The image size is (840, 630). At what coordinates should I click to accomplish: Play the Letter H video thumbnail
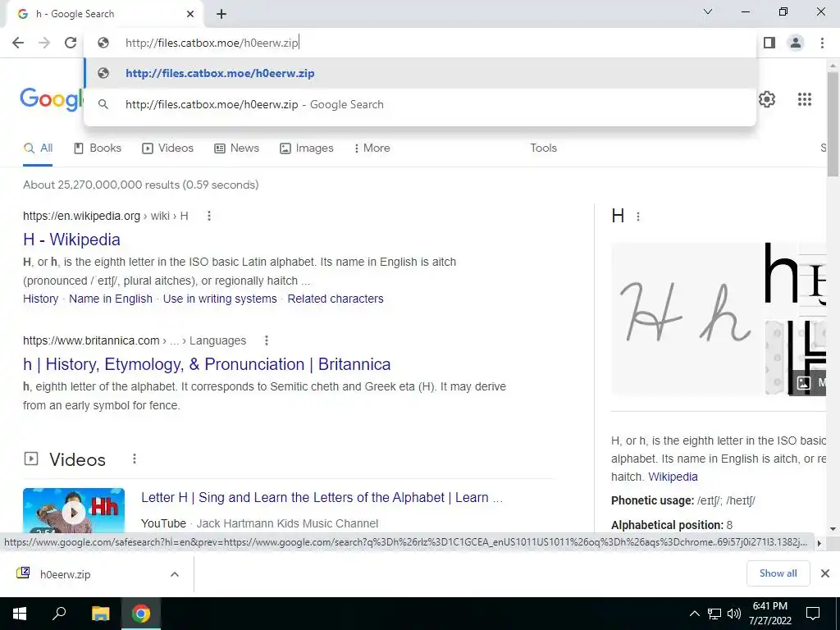(74, 510)
